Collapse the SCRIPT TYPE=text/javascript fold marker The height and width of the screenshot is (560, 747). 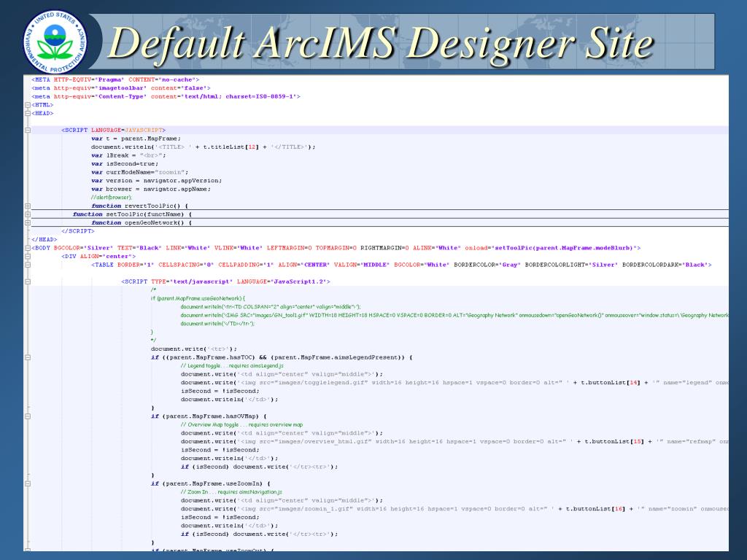[x=28, y=282]
